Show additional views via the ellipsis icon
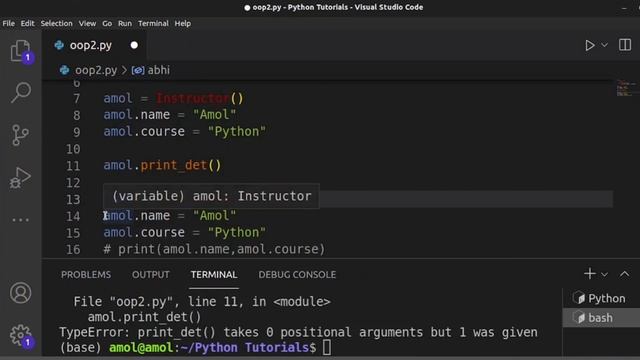The width and height of the screenshot is (640, 360). [20, 220]
